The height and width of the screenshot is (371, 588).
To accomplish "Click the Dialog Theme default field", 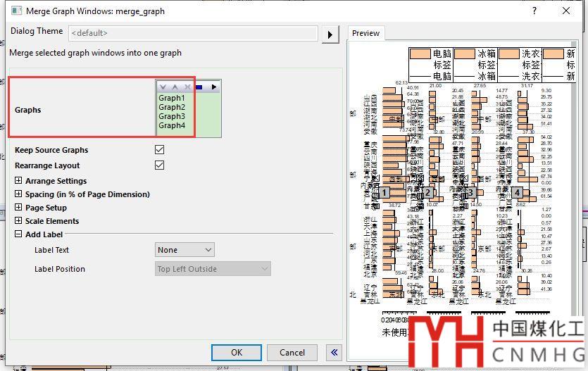I will click(x=193, y=32).
